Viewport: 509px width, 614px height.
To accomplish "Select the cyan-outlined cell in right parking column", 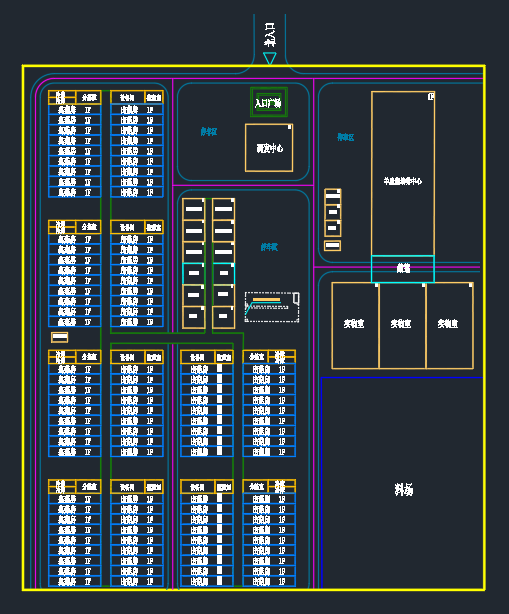I will (x=224, y=273).
